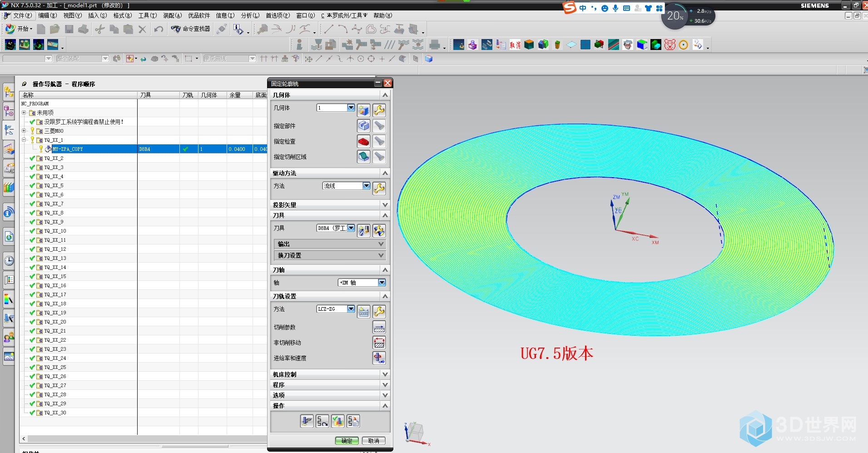
Task: Click the 开始 Start button
Action: [x=19, y=29]
